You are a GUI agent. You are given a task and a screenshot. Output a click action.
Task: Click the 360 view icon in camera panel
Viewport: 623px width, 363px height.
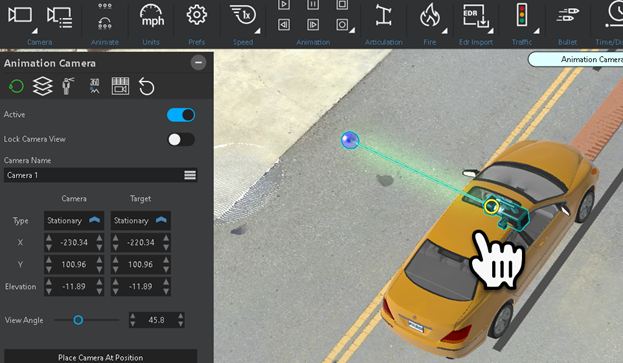[95, 86]
